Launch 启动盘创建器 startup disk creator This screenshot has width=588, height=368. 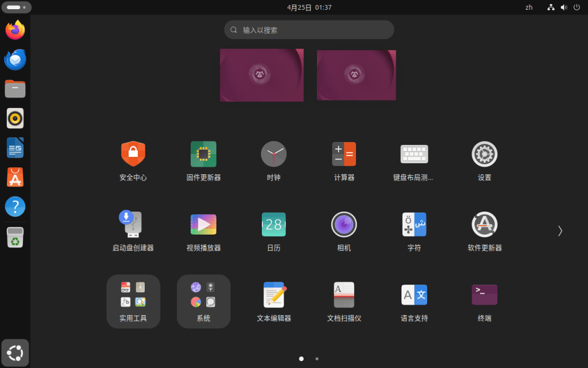point(133,231)
